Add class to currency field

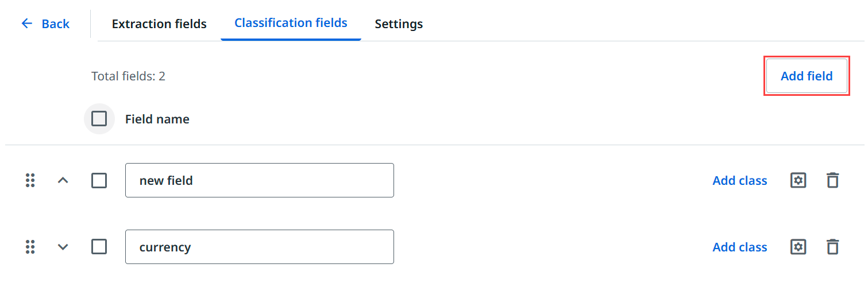click(x=739, y=247)
